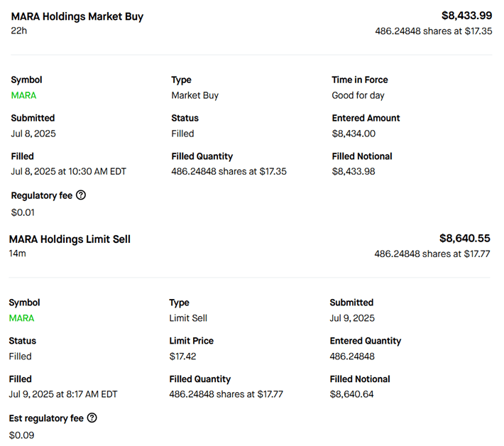The image size is (504, 446).
Task: Select the 14m timestamp under Limit Sell
Action: [17, 254]
